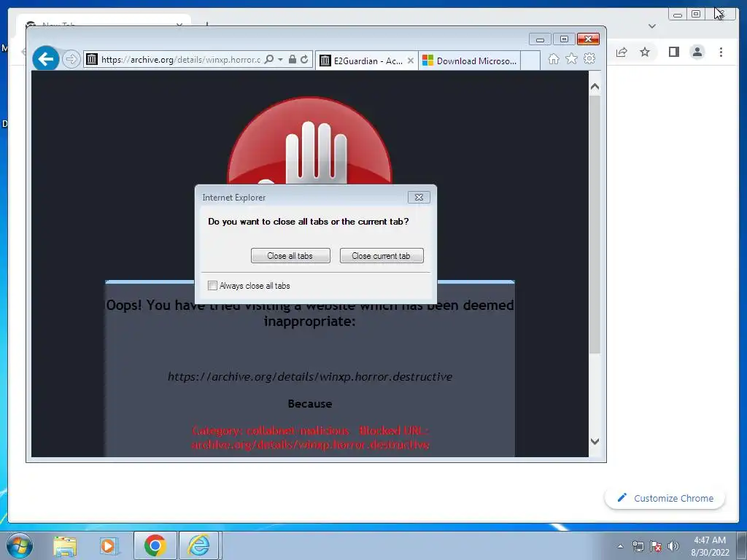Open Windows Start menu
747x560 pixels.
pos(20,545)
